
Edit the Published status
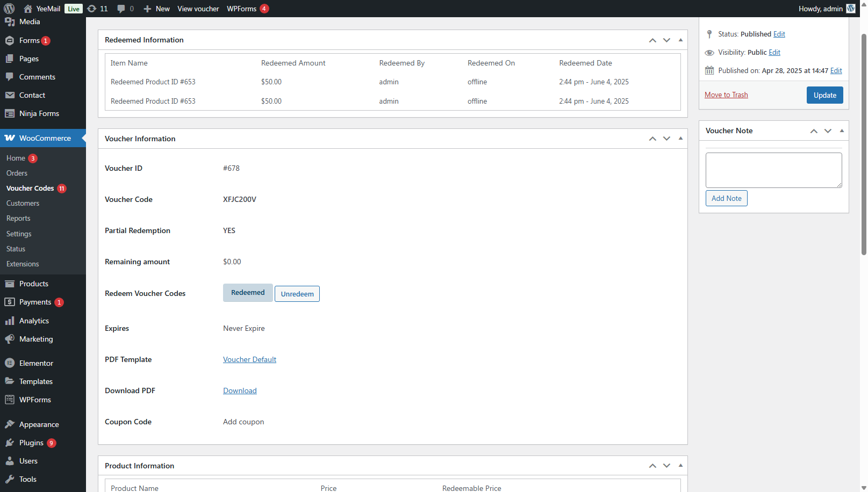[779, 34]
